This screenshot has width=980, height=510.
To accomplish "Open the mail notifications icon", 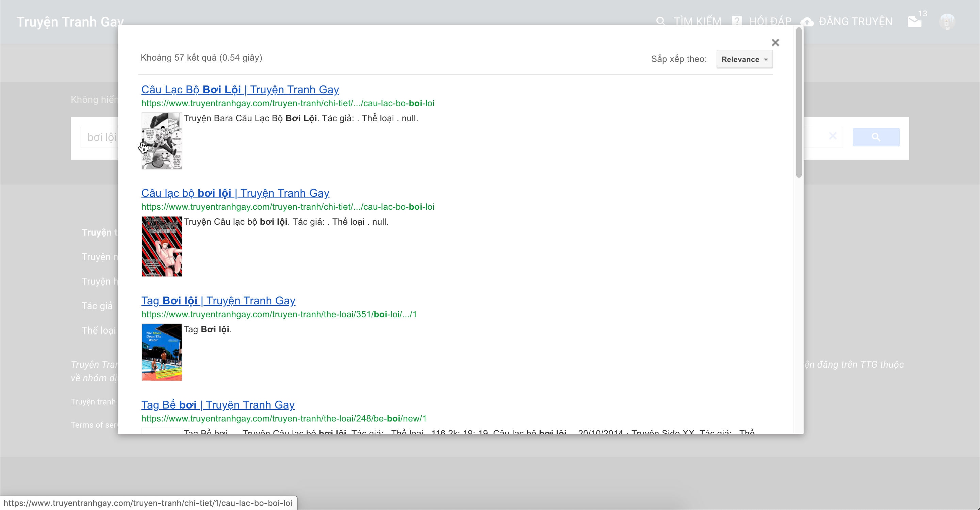I will click(x=914, y=22).
